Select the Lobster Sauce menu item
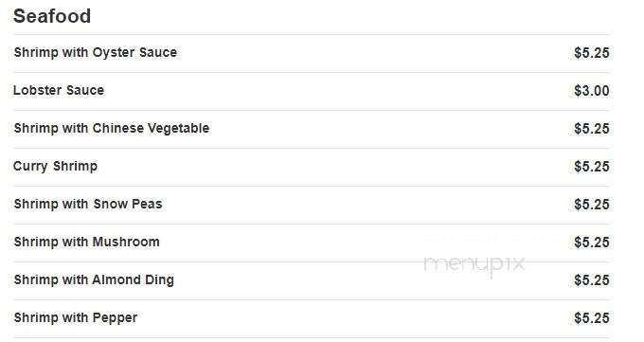The image size is (644, 342). [59, 90]
